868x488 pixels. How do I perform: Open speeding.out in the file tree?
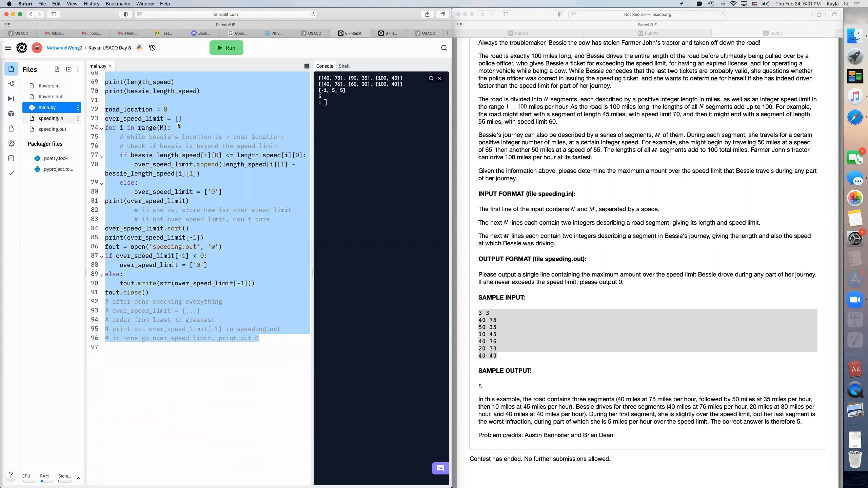pos(52,129)
